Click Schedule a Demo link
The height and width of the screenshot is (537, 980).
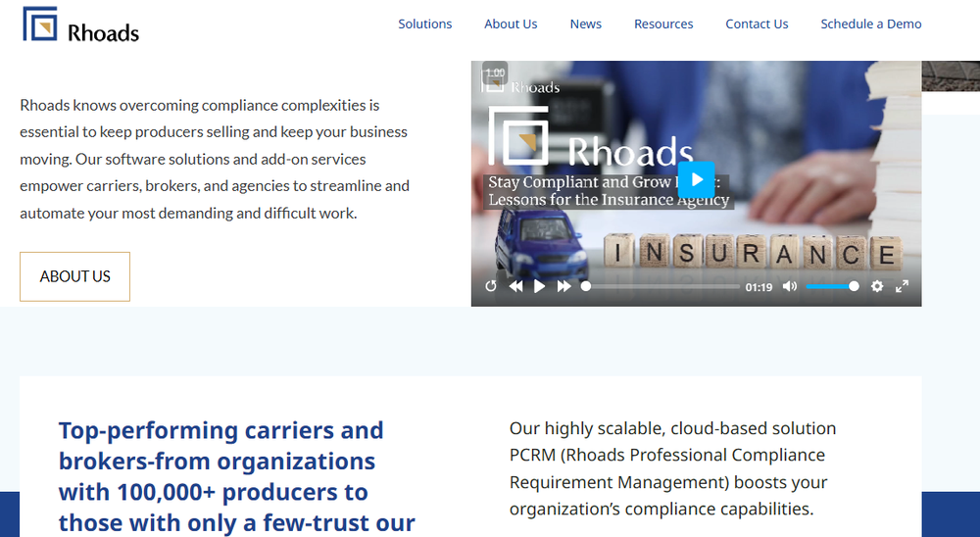[x=870, y=24]
